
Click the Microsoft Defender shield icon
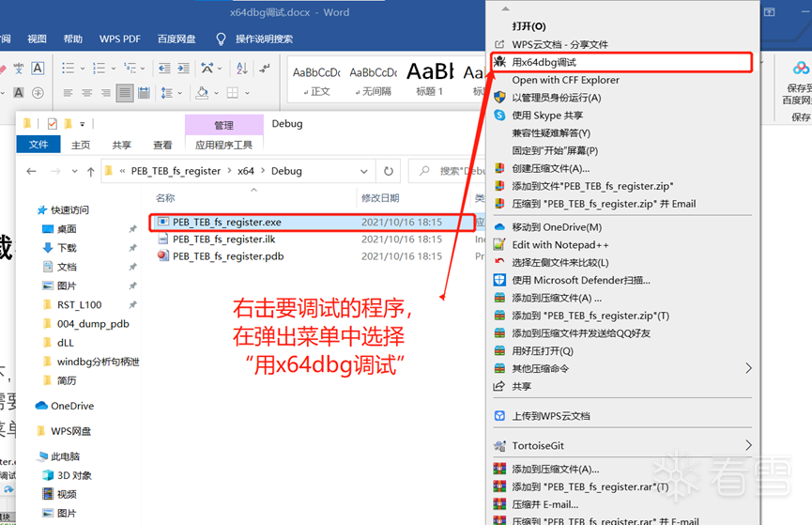point(499,280)
